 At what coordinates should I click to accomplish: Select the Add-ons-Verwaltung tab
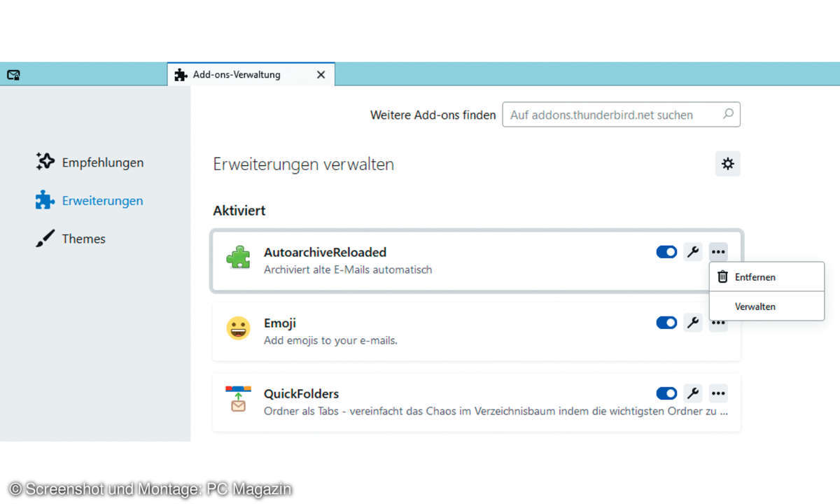click(x=251, y=74)
